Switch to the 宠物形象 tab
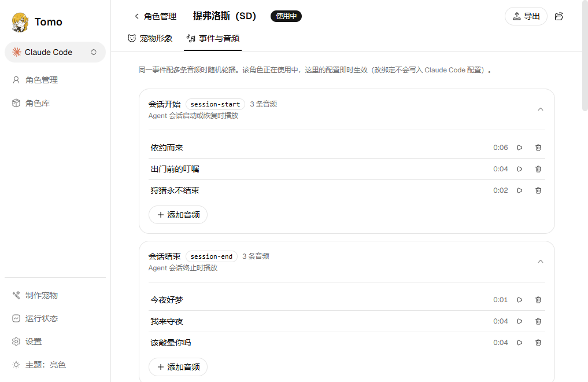The width and height of the screenshot is (588, 382). click(150, 38)
